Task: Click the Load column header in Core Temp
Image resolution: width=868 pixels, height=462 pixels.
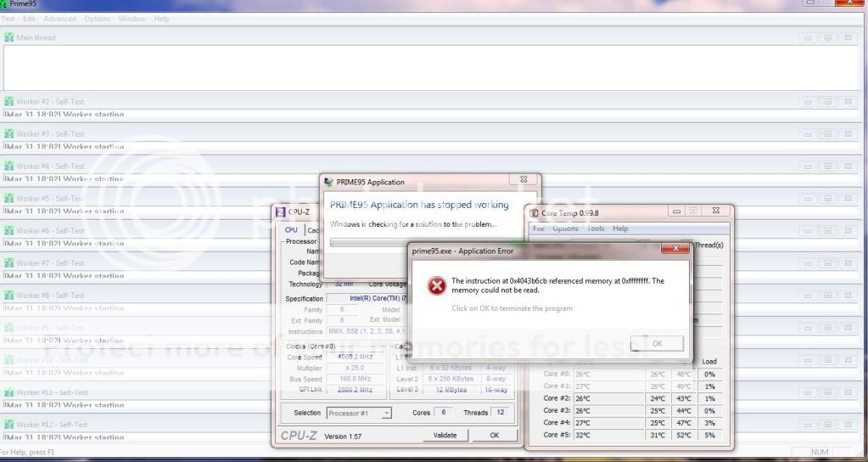Action: [709, 362]
